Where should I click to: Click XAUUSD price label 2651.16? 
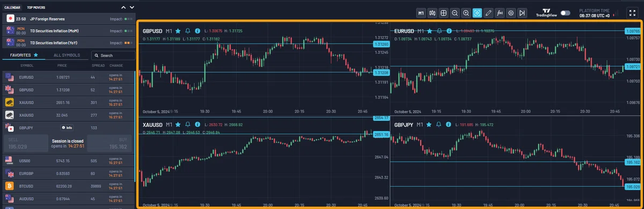click(x=382, y=134)
